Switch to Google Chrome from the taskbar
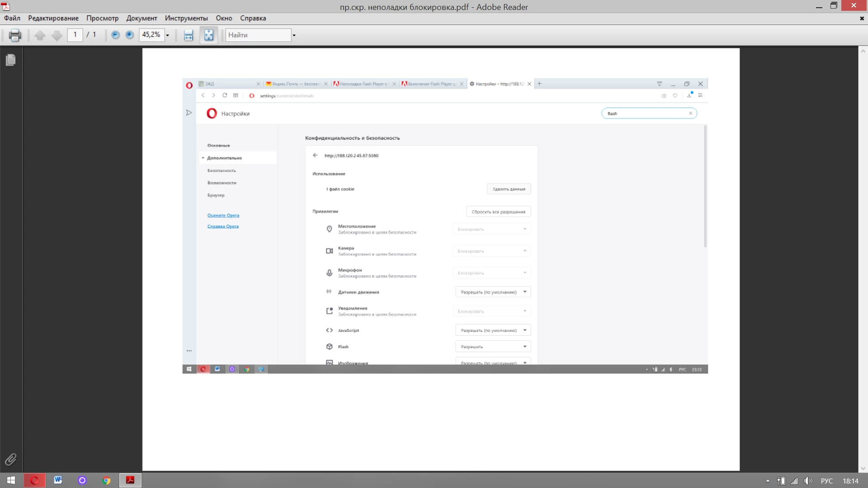 point(106,480)
